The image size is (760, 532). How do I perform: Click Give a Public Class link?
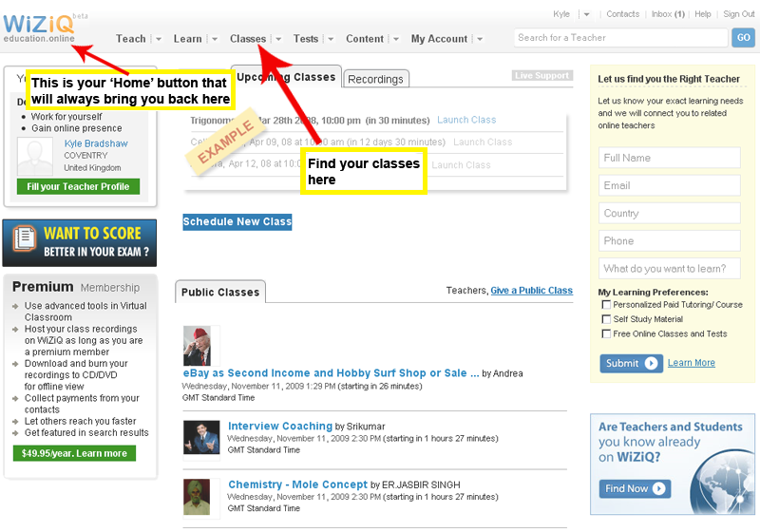click(531, 291)
